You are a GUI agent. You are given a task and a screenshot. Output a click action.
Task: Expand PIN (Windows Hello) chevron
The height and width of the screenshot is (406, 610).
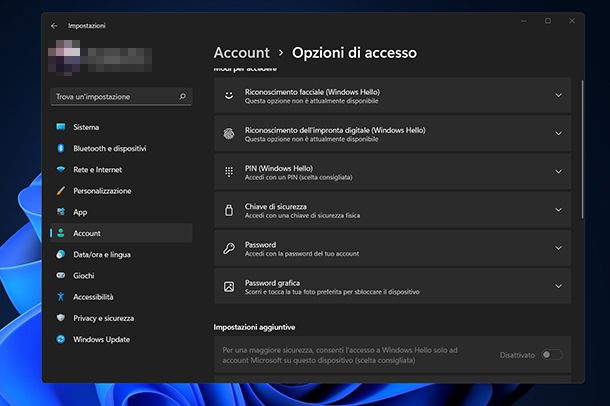pos(558,172)
